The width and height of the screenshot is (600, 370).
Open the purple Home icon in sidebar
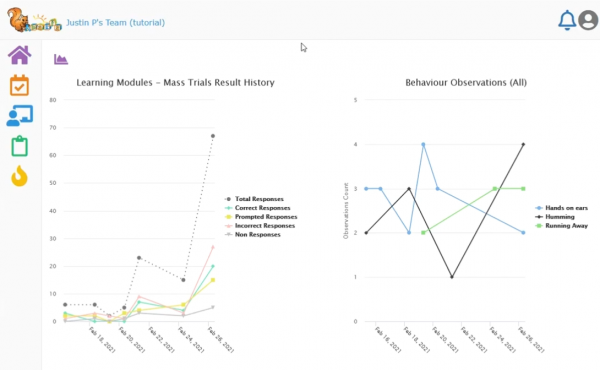[x=20, y=55]
